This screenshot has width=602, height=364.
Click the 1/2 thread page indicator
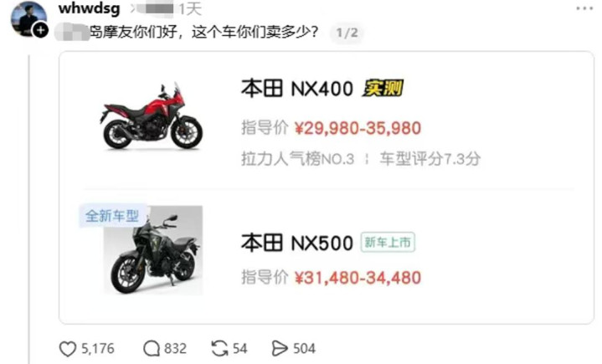pyautogui.click(x=347, y=33)
